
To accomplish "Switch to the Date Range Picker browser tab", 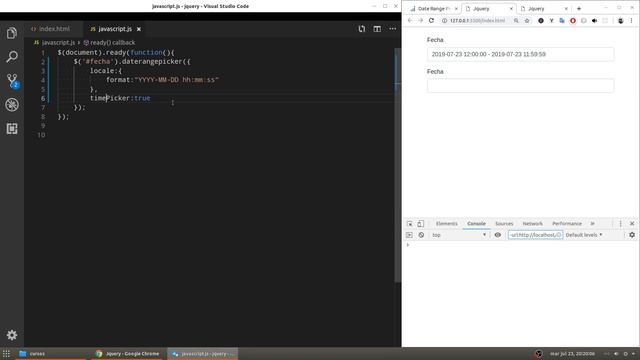I will pos(433,9).
